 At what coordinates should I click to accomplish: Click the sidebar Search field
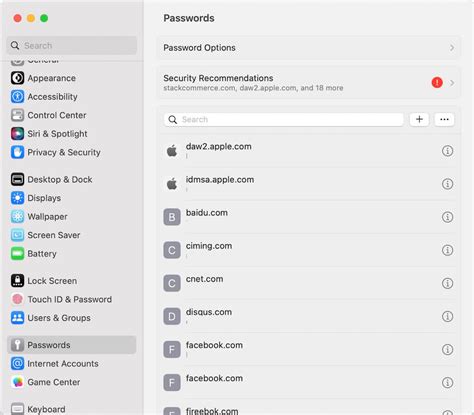(72, 45)
